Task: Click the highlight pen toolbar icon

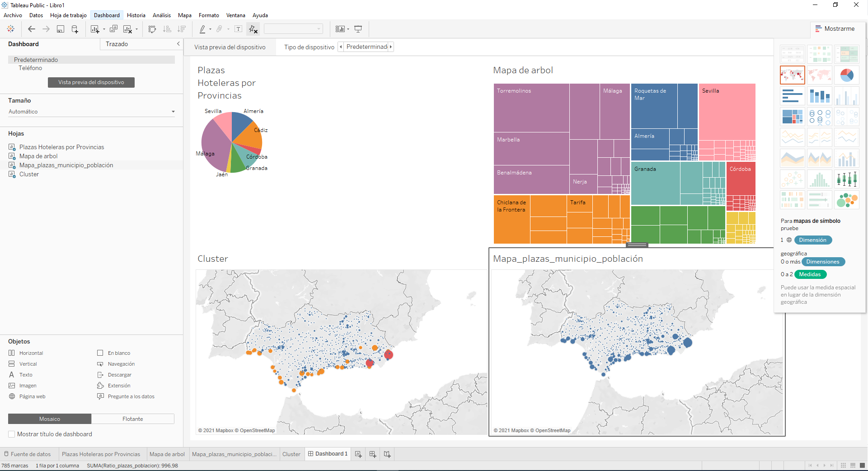Action: [x=203, y=28]
